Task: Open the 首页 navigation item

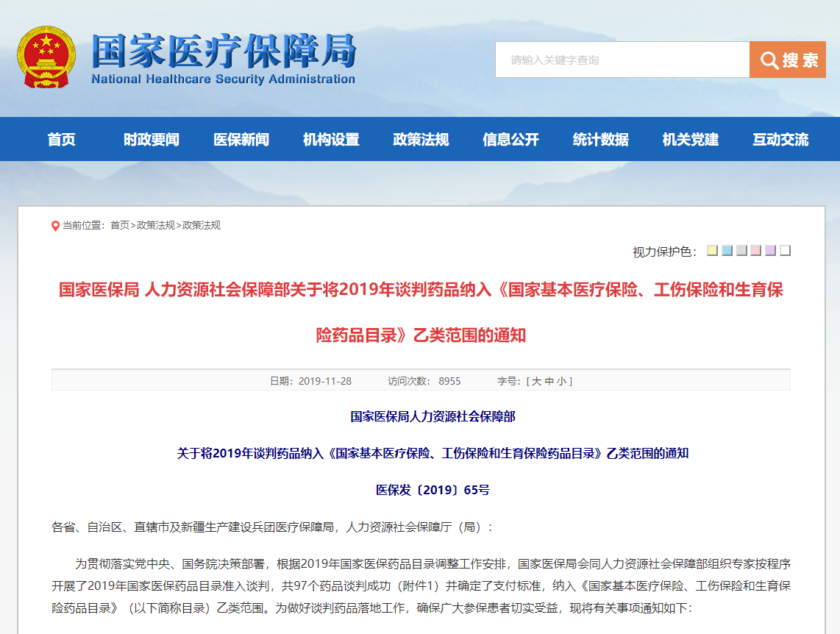Action: click(62, 139)
